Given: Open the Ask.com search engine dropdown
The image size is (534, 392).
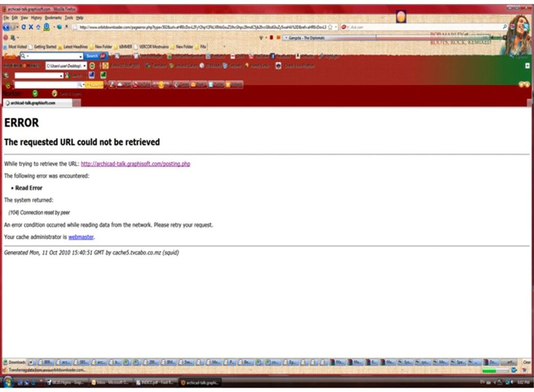Looking at the screenshot, I should point(348,27).
